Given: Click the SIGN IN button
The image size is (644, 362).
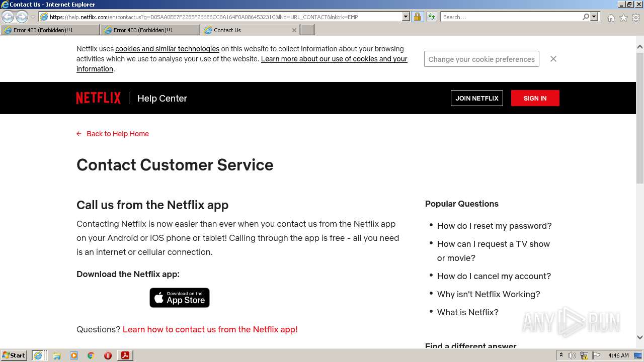Looking at the screenshot, I should (x=535, y=98).
